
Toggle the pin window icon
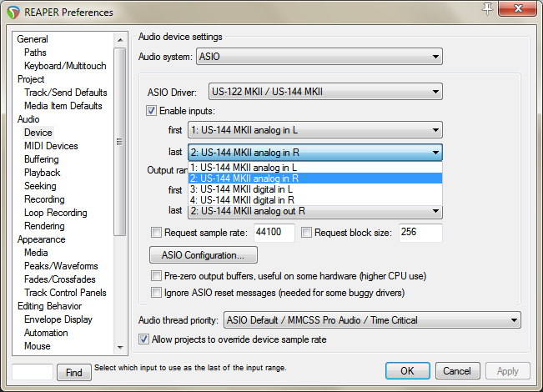487,8
